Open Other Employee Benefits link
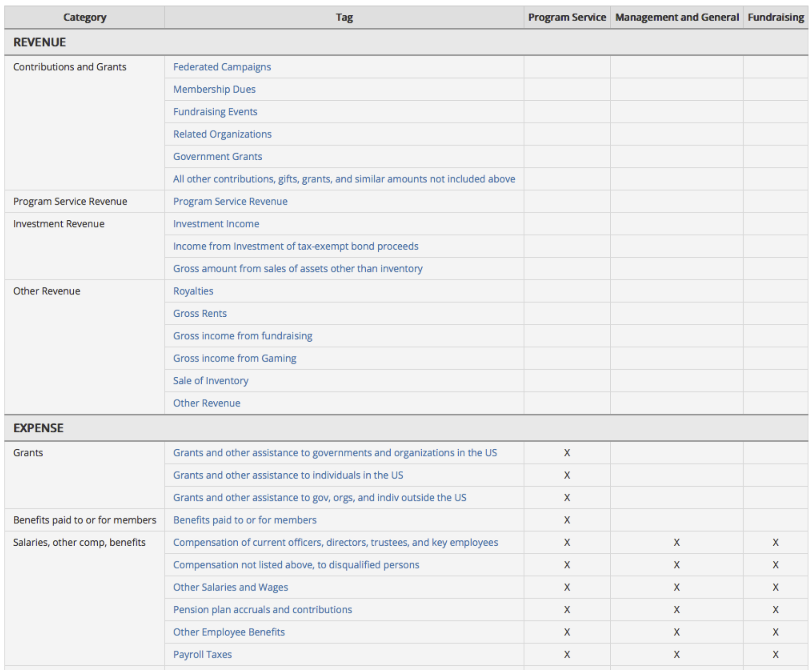The width and height of the screenshot is (812, 670). tap(229, 631)
